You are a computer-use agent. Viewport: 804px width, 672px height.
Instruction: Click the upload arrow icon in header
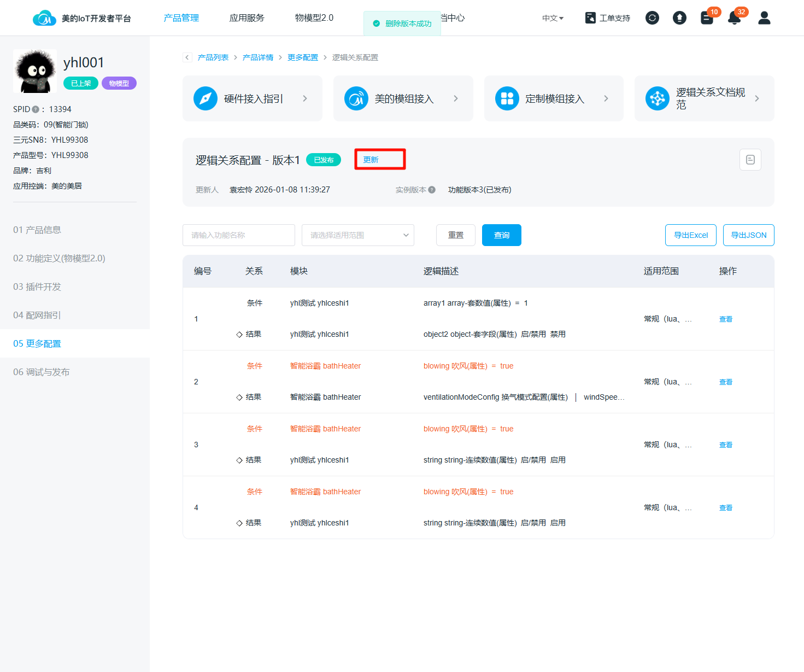point(679,18)
